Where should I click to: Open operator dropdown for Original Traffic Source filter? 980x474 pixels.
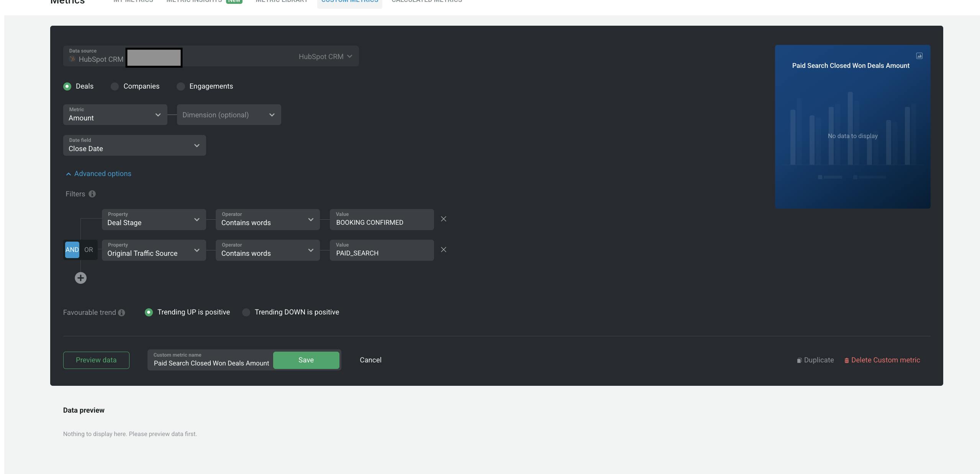click(x=267, y=250)
